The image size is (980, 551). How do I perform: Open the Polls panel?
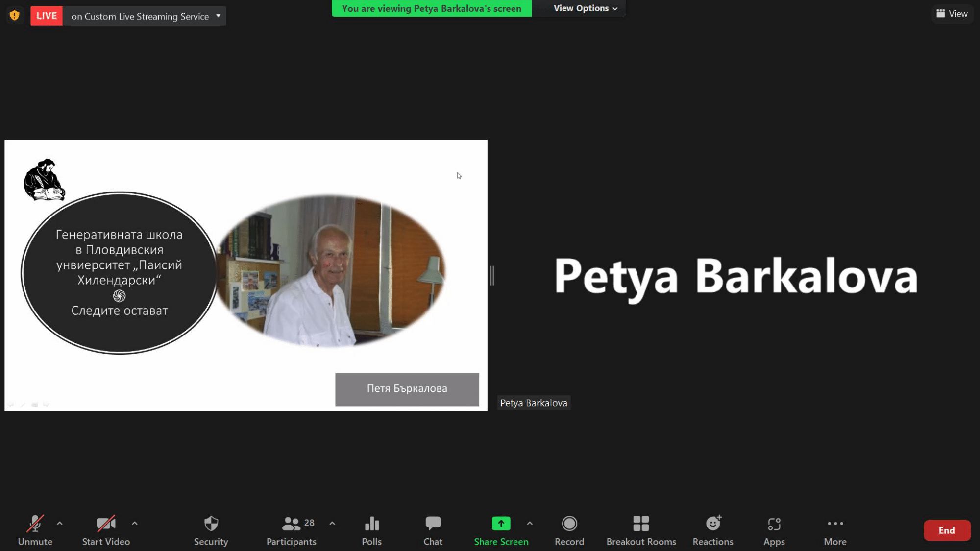371,530
